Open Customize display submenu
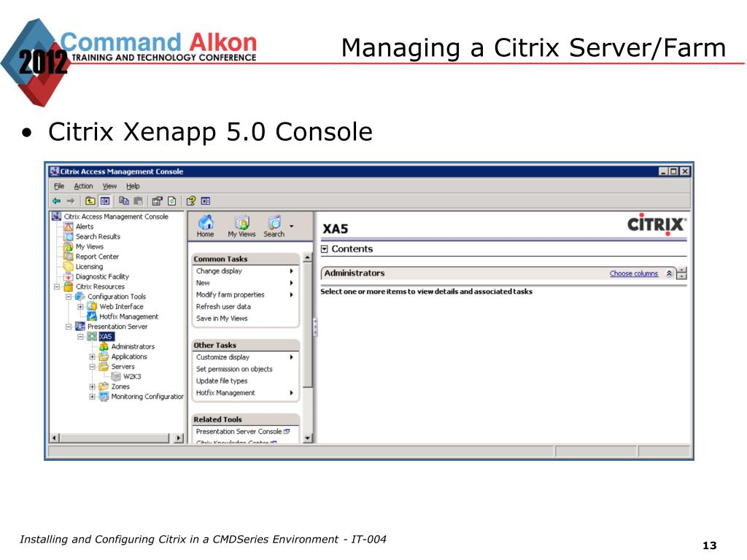747x560 pixels. pos(245,357)
